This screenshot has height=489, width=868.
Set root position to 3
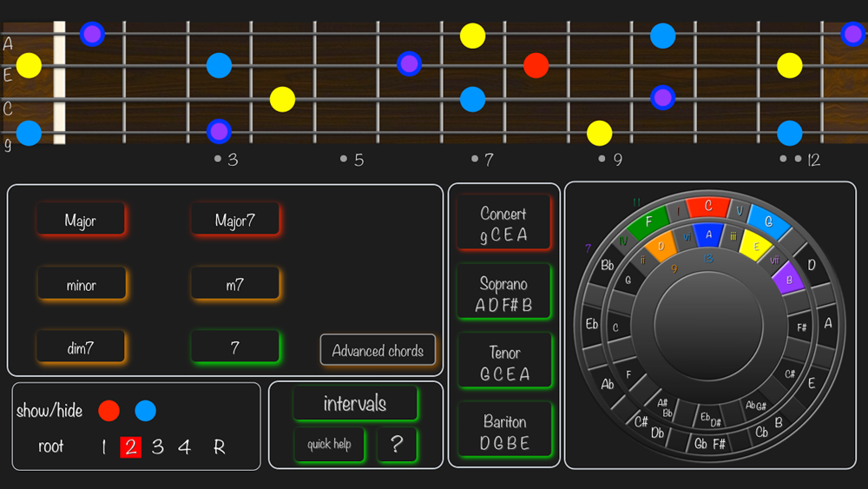(x=157, y=447)
